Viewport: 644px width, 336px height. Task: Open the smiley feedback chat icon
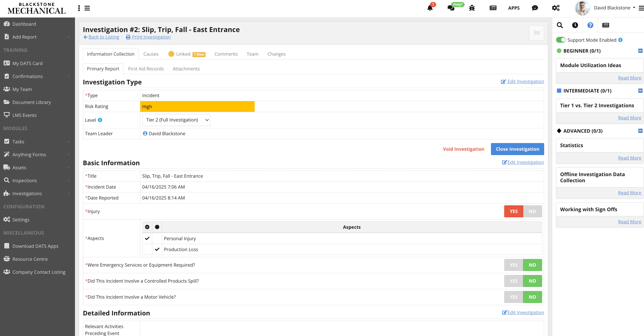[535, 8]
